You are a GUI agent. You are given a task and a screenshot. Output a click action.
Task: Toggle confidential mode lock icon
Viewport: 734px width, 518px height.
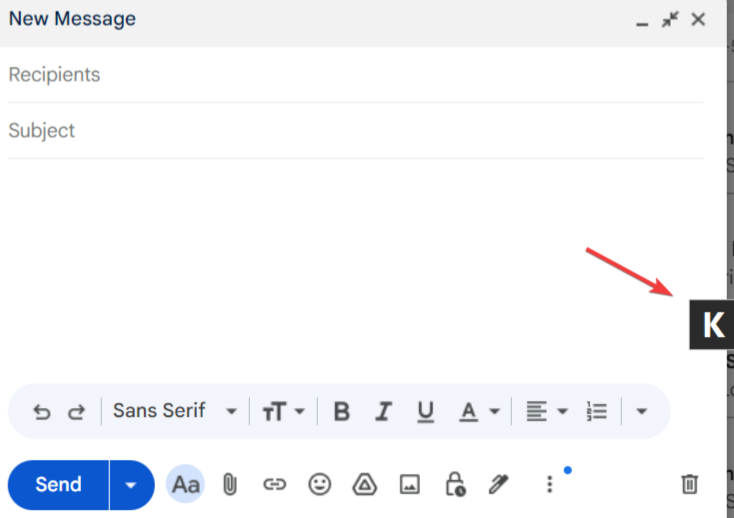click(454, 485)
